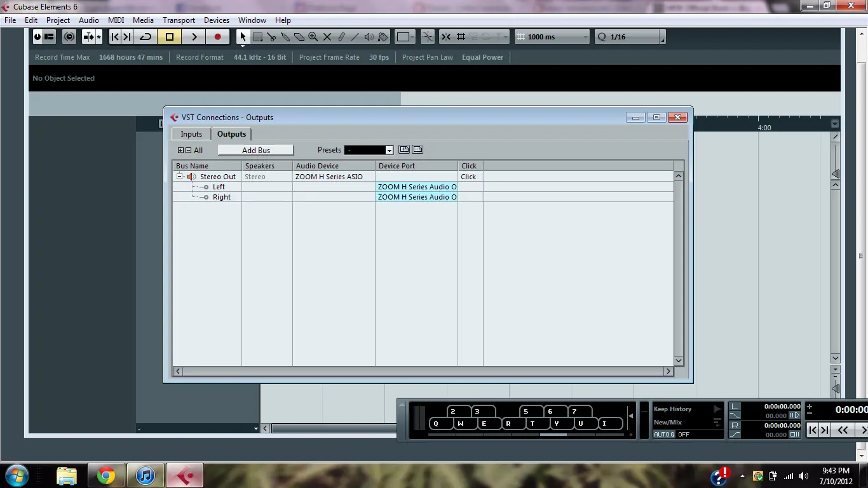Click the Bus Name column header

tap(207, 166)
